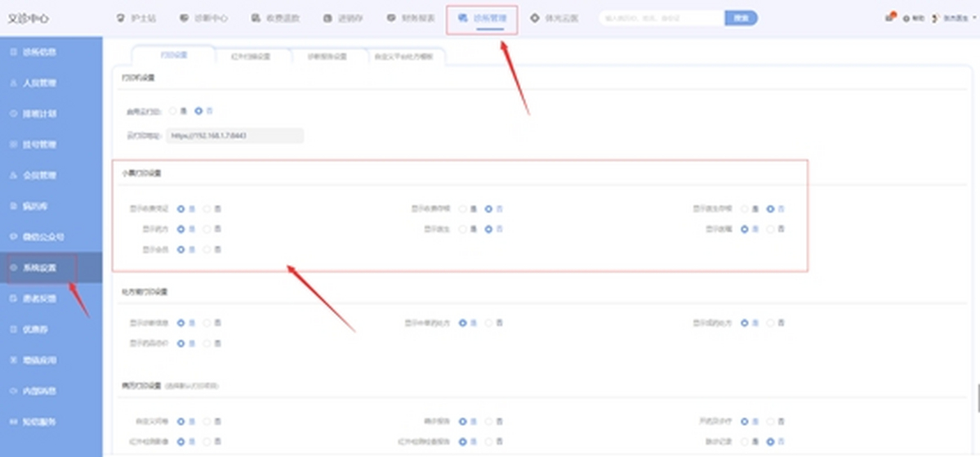Image resolution: width=980 pixels, height=457 pixels.
Task: Click the 云打印地址 URL input field
Action: point(234,136)
